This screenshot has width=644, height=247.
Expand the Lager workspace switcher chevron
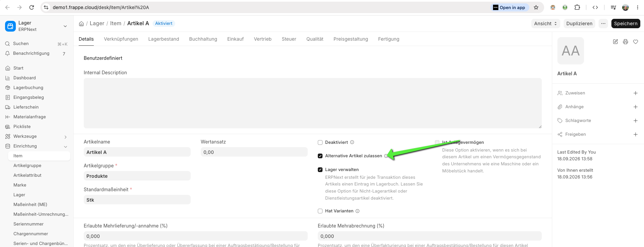(x=65, y=26)
